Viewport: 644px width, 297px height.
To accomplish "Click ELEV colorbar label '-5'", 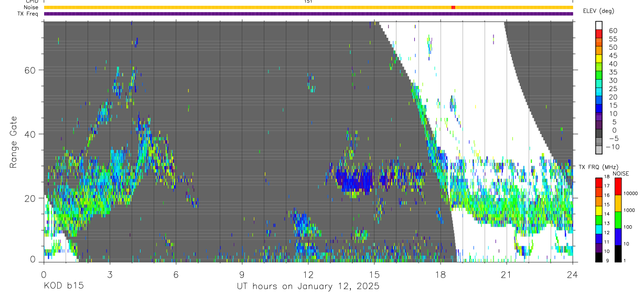I will (613, 139).
